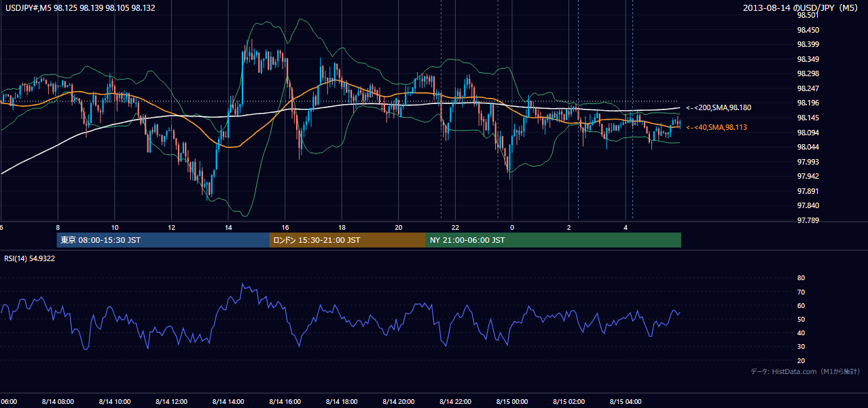This screenshot has height=408, width=868.
Task: Click RSI axis level 80
Action: [801, 278]
